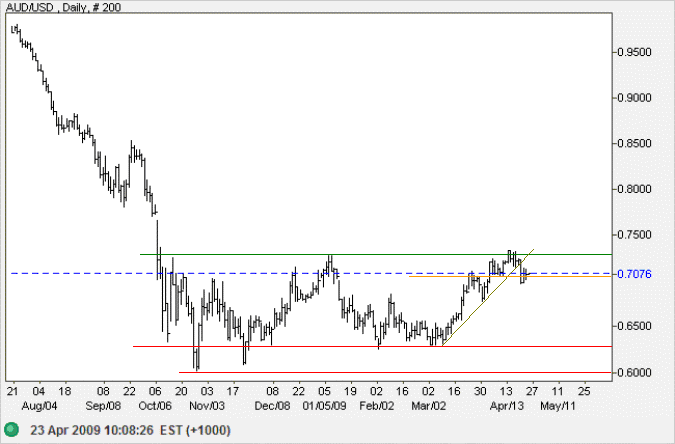Image resolution: width=675 pixels, height=444 pixels.
Task: Click the blue 0.7076 current price label
Action: pyautogui.click(x=634, y=274)
